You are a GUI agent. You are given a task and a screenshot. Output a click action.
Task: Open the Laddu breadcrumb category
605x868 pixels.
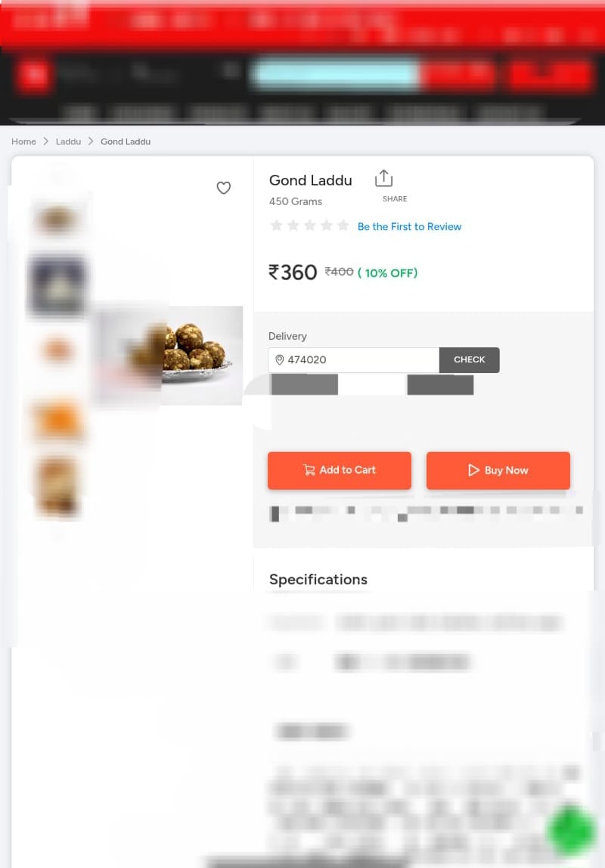68,142
